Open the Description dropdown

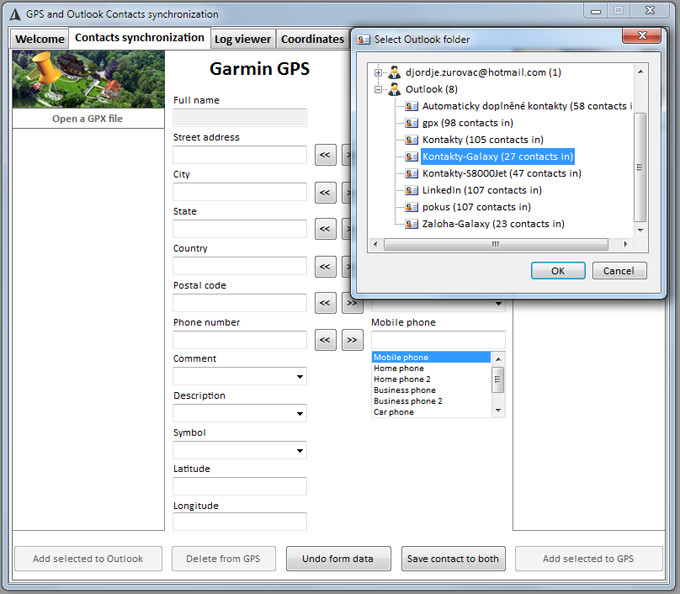[x=300, y=413]
